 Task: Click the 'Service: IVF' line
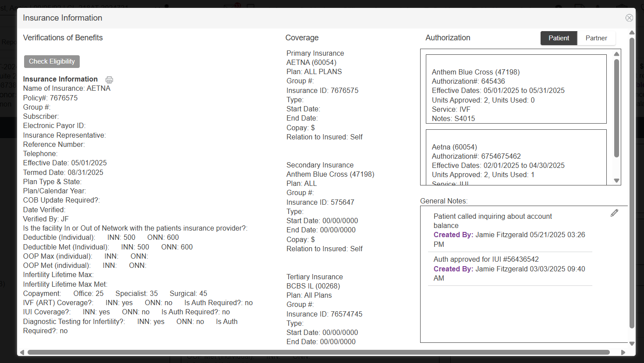(x=451, y=109)
